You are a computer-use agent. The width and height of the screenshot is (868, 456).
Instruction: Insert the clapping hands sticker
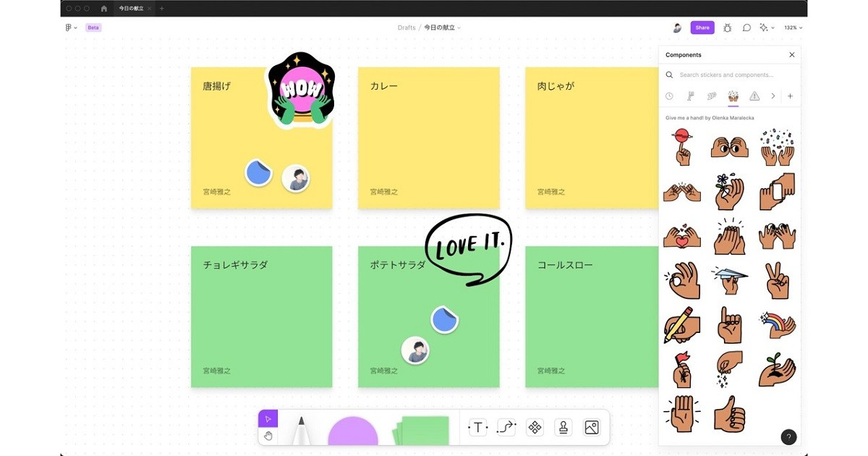point(729,236)
